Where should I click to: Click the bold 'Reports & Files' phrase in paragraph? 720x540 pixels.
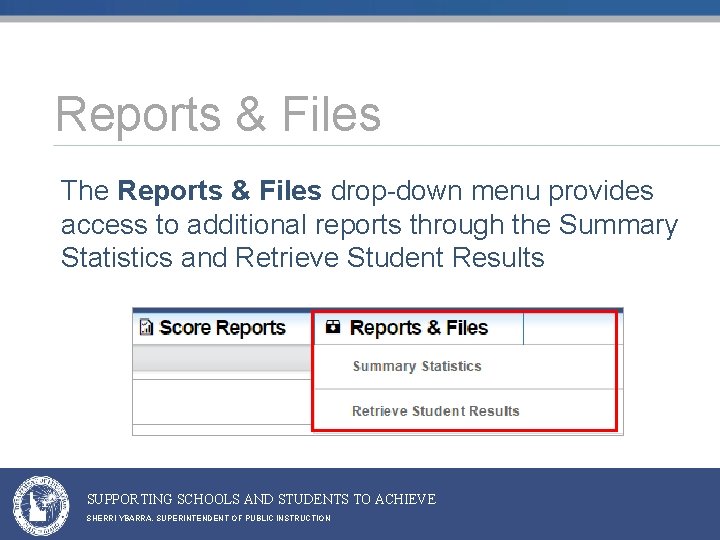click(x=219, y=191)
